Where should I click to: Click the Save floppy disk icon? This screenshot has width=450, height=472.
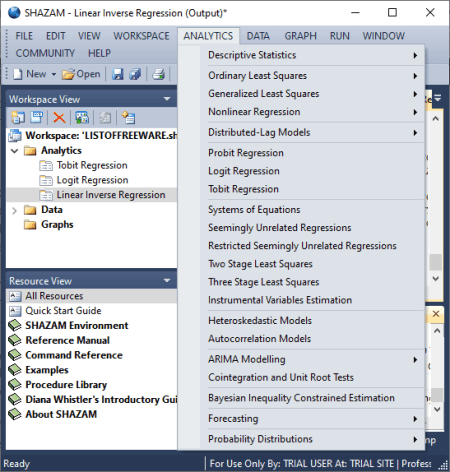click(117, 74)
